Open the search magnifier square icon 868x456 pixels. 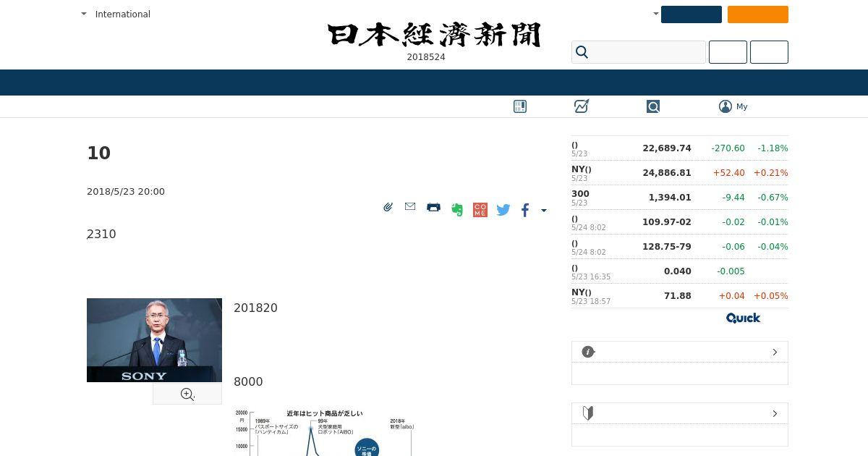653,106
